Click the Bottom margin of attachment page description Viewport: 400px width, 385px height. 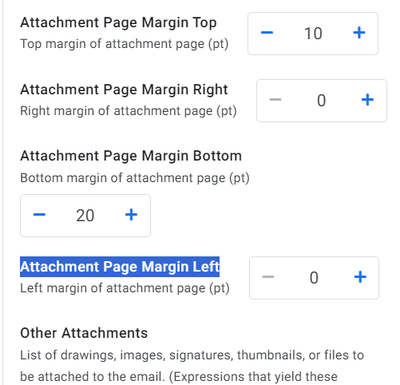pyautogui.click(x=135, y=178)
